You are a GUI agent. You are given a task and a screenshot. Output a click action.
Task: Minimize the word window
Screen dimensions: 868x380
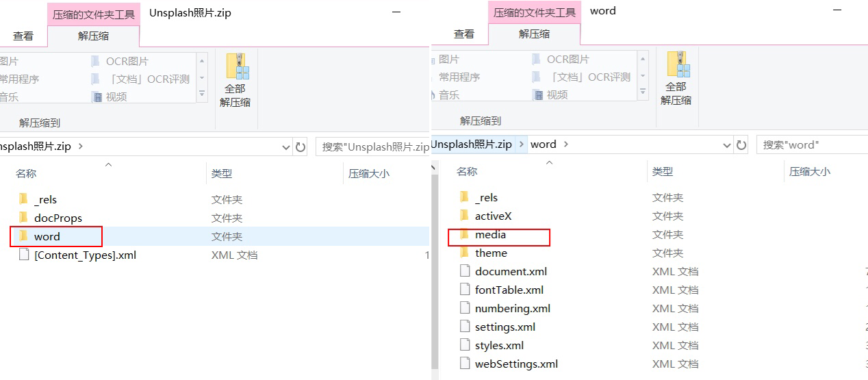click(837, 10)
